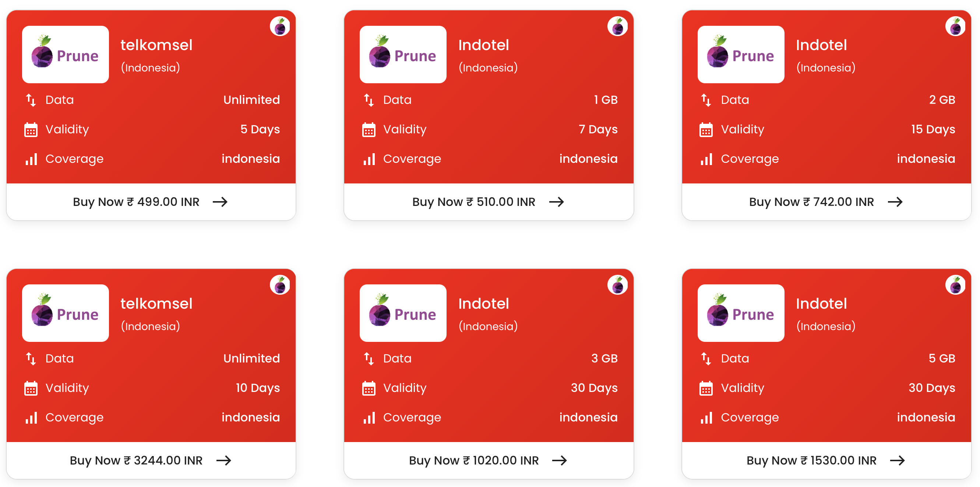Choose Buy Now ₹ 1020.00 INR
Image resolution: width=980 pixels, height=487 pixels.
pos(489,460)
